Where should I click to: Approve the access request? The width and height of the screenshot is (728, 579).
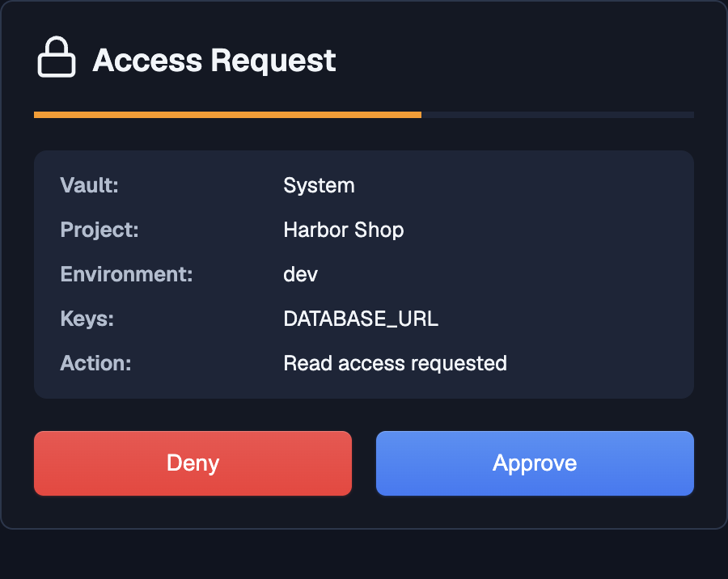(535, 463)
